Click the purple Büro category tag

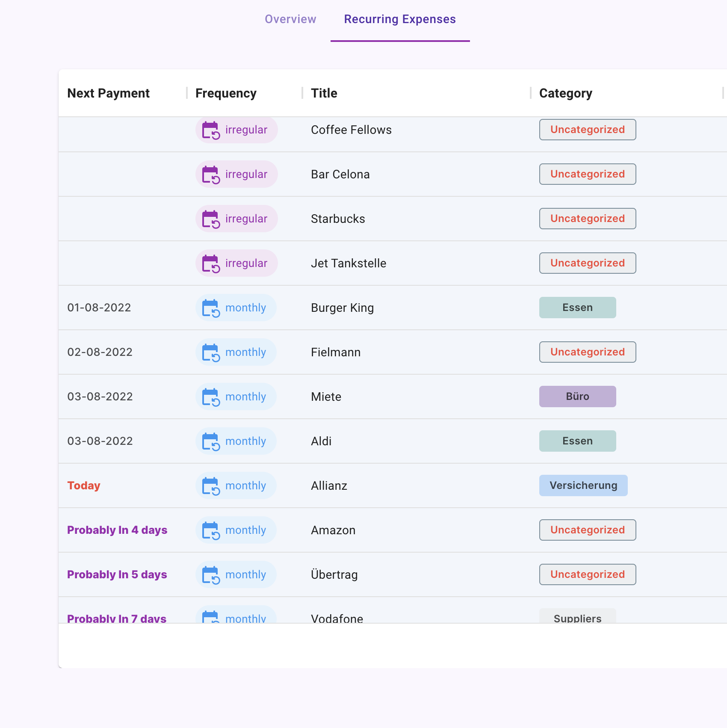point(577,397)
